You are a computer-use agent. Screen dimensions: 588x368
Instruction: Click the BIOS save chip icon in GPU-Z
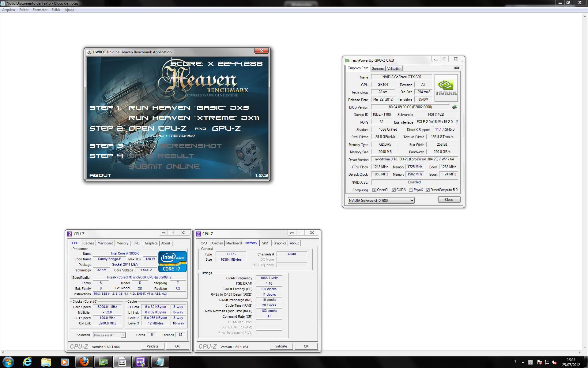pyautogui.click(x=454, y=107)
